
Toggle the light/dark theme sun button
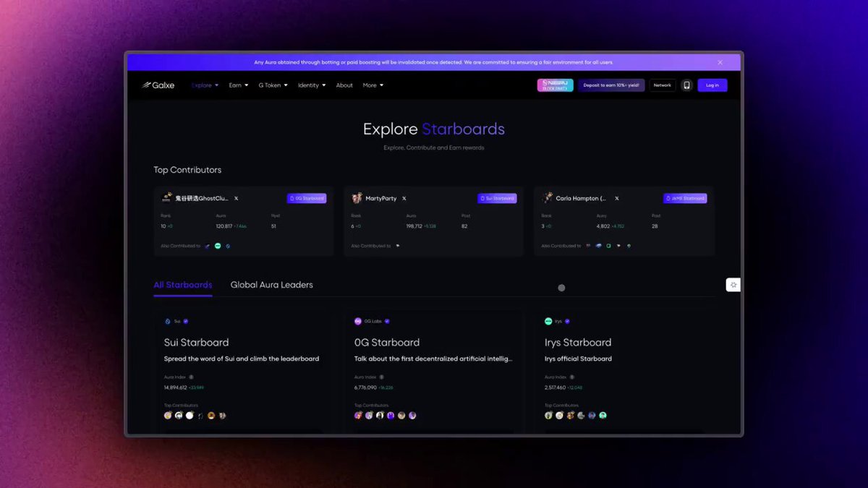click(733, 285)
